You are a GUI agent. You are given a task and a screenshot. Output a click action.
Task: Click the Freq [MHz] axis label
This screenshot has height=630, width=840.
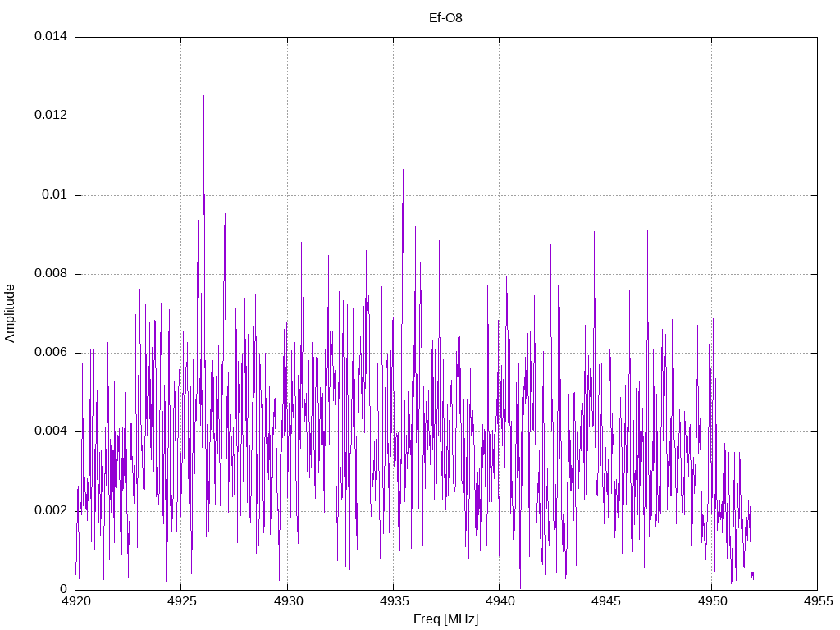coord(445,619)
